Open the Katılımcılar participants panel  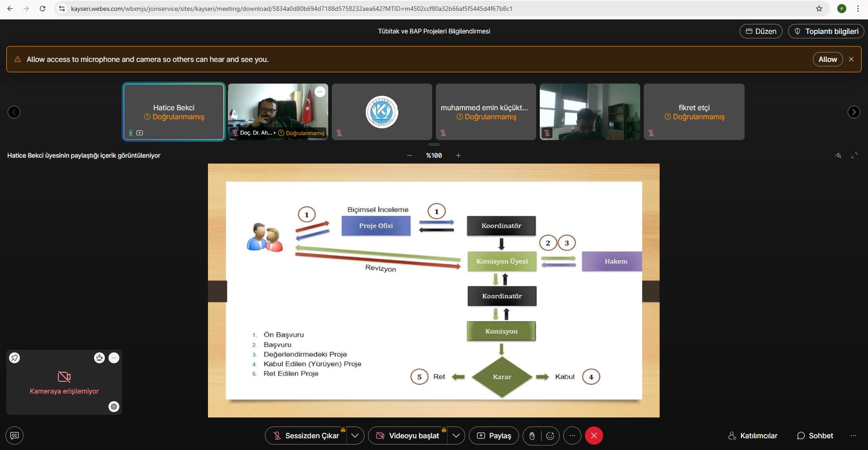click(753, 436)
